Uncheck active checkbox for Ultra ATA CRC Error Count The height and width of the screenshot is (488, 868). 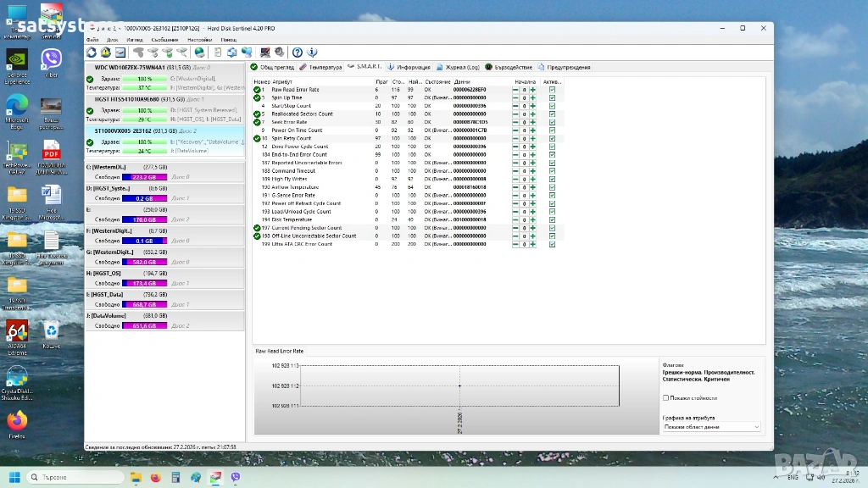tap(552, 244)
